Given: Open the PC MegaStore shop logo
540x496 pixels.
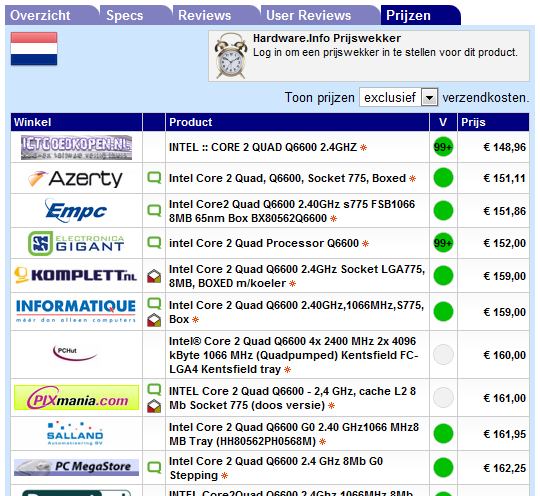Looking at the screenshot, I should (x=76, y=467).
